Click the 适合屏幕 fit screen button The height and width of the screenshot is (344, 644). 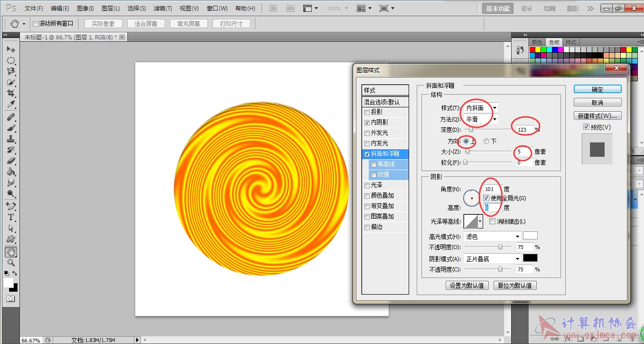tap(146, 24)
